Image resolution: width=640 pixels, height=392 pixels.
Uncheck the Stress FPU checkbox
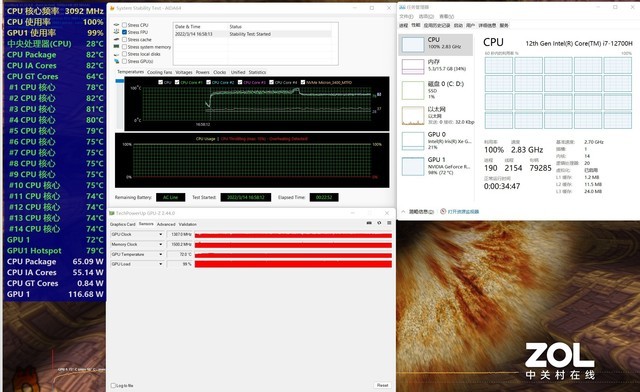pos(124,32)
